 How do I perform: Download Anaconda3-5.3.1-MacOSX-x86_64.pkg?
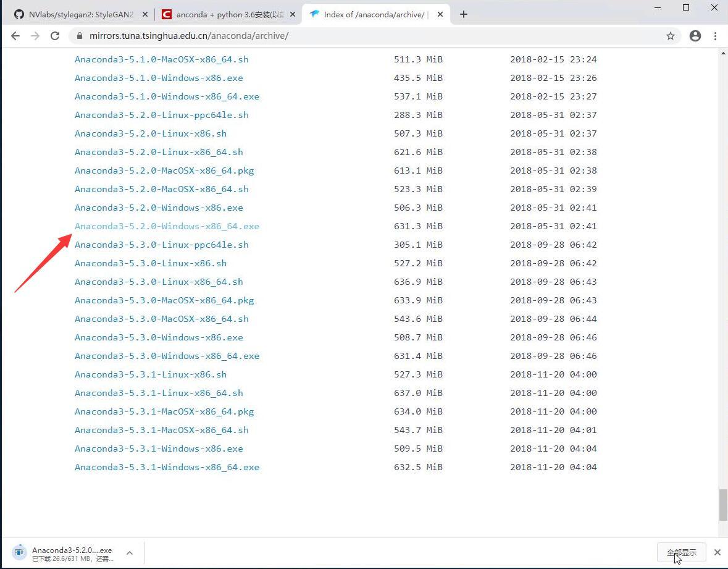pos(164,411)
